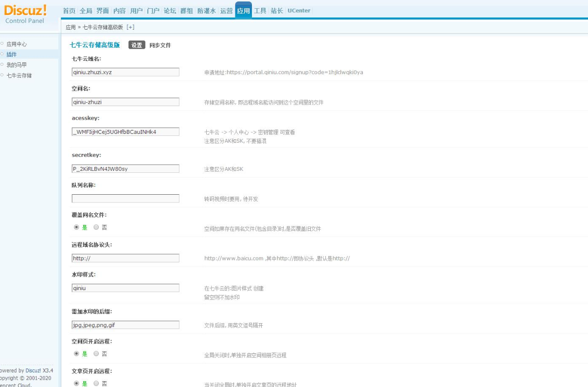Open the 工具 top menu

260,11
